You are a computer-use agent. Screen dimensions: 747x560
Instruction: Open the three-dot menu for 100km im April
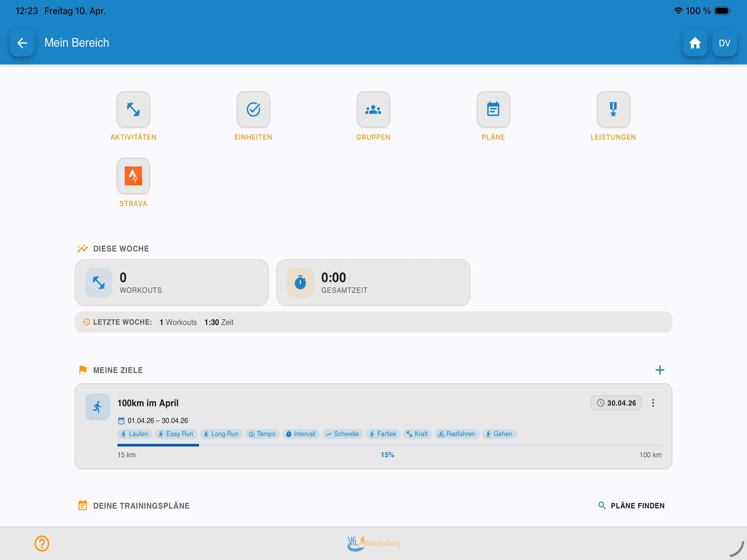[653, 403]
